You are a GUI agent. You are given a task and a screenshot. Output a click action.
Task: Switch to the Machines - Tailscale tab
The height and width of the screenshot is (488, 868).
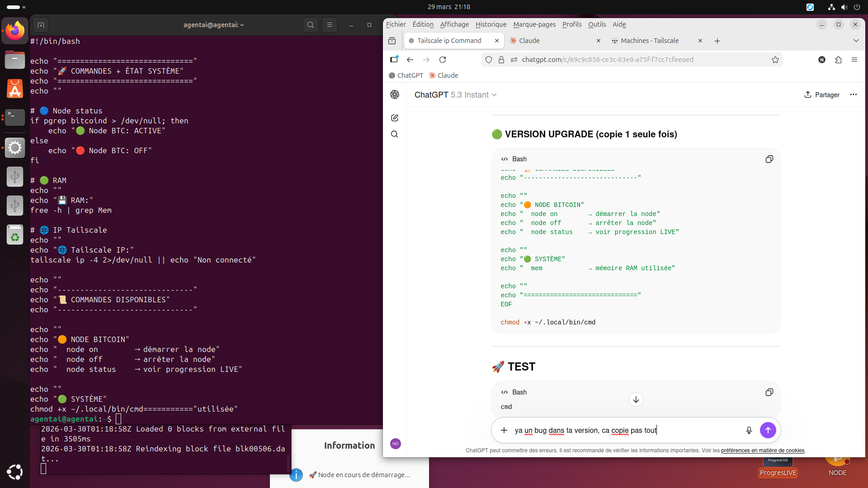(649, 41)
